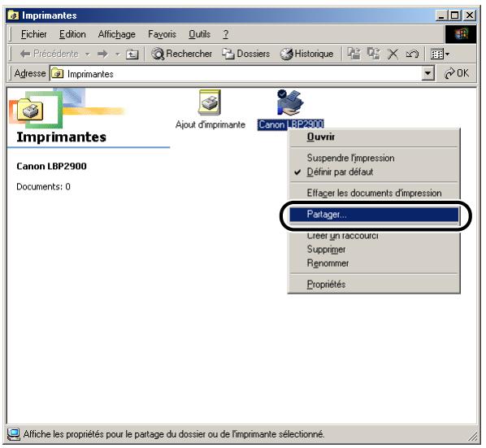
Task: Click the Rechercher search button
Action: pyautogui.click(x=181, y=54)
